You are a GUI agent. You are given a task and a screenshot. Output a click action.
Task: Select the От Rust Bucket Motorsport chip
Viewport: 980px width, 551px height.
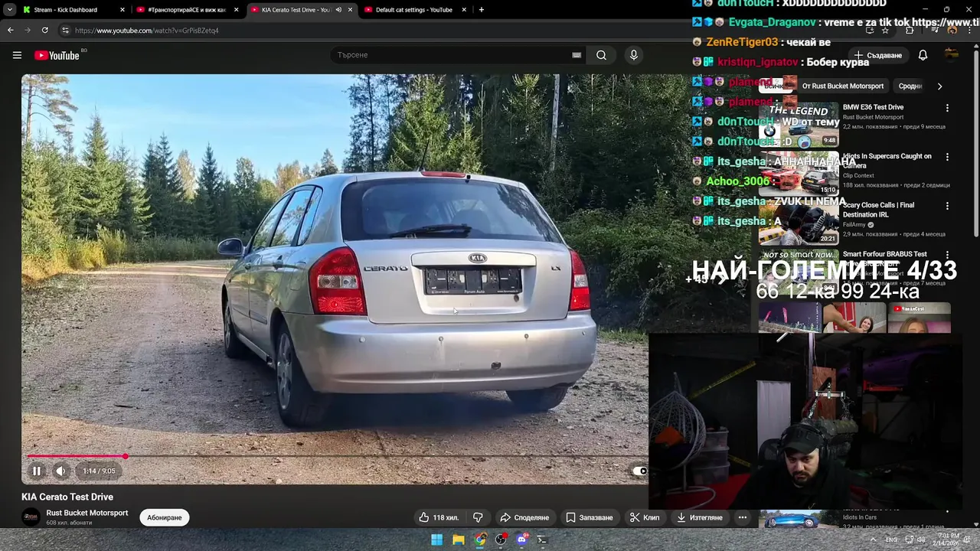tap(843, 86)
